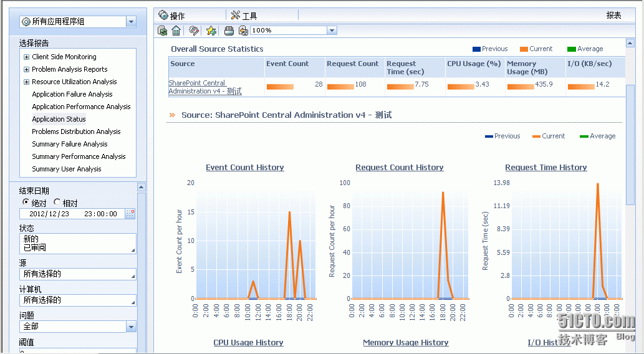Select Summary Failure Analysis report
The image size is (644, 354).
coord(69,144)
